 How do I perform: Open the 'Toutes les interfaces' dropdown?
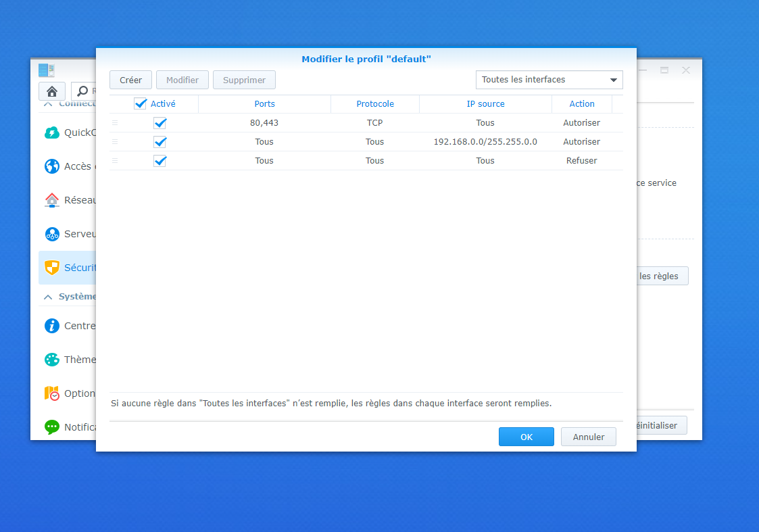[549, 80]
